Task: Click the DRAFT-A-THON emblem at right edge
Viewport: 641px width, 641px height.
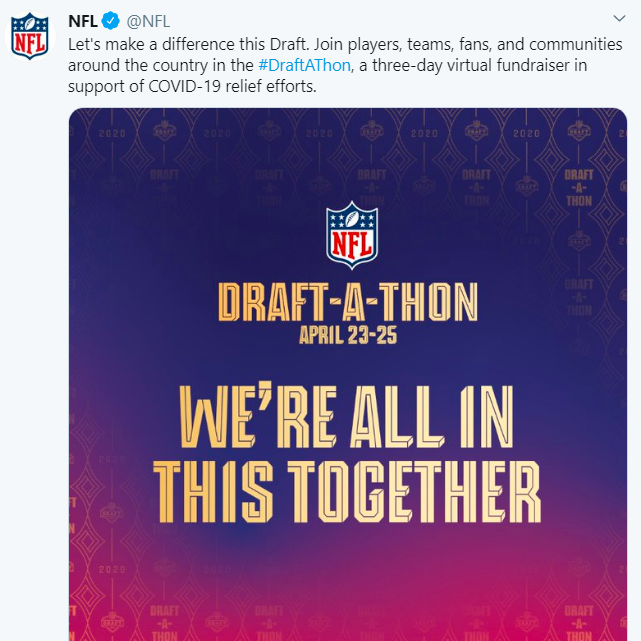Action: pos(578,186)
